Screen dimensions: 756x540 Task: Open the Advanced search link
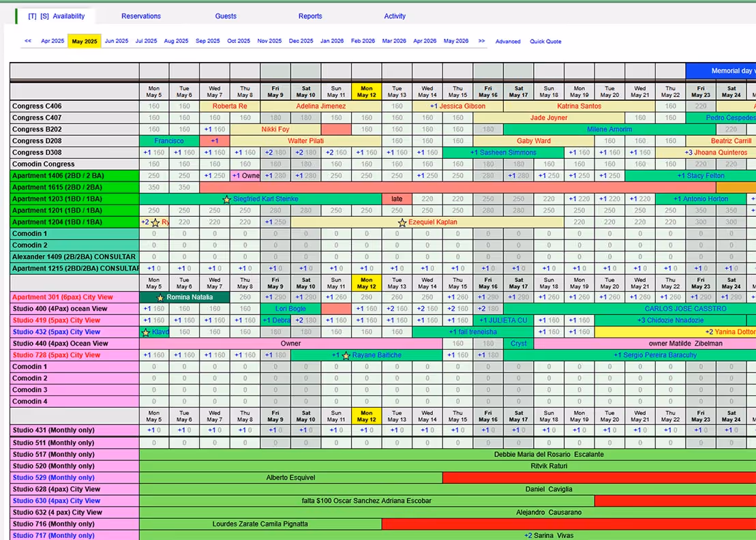tap(508, 42)
